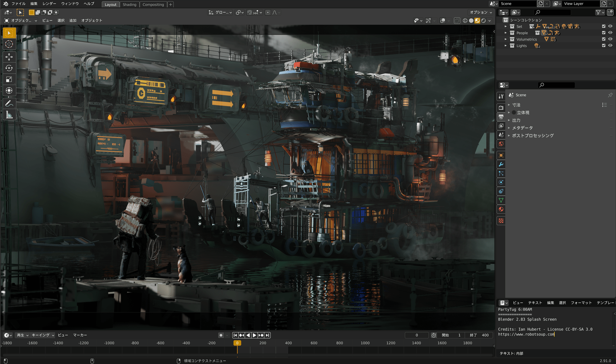Screen dimensions: 616x364
Task: Open the Modifiers wrench tab
Action: coord(501,164)
